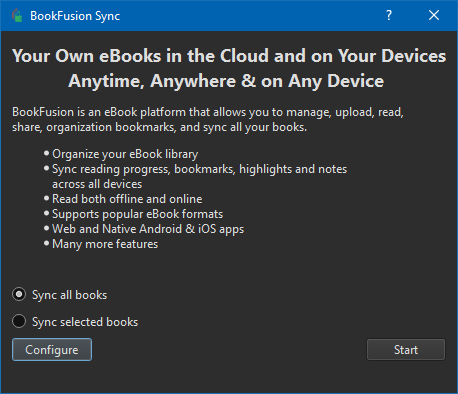Click the 'Sync selected books' label text
Image resolution: width=458 pixels, height=394 pixels.
coord(85,322)
